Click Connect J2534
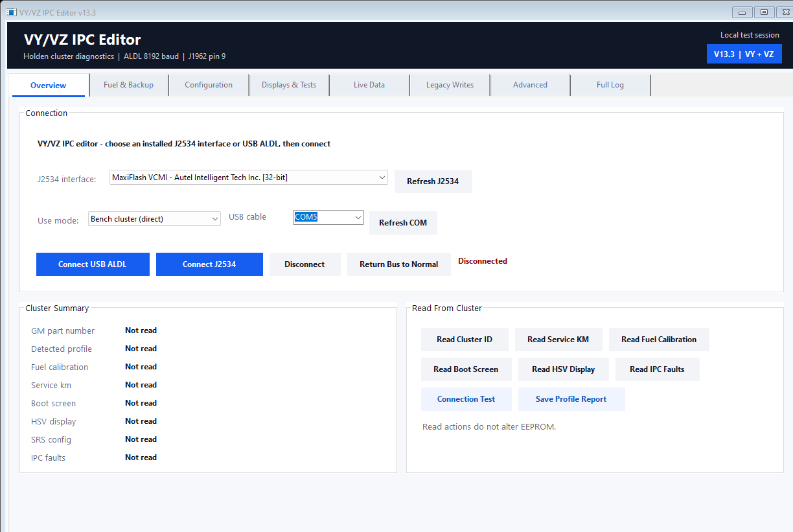This screenshot has height=532, width=793. (x=209, y=264)
